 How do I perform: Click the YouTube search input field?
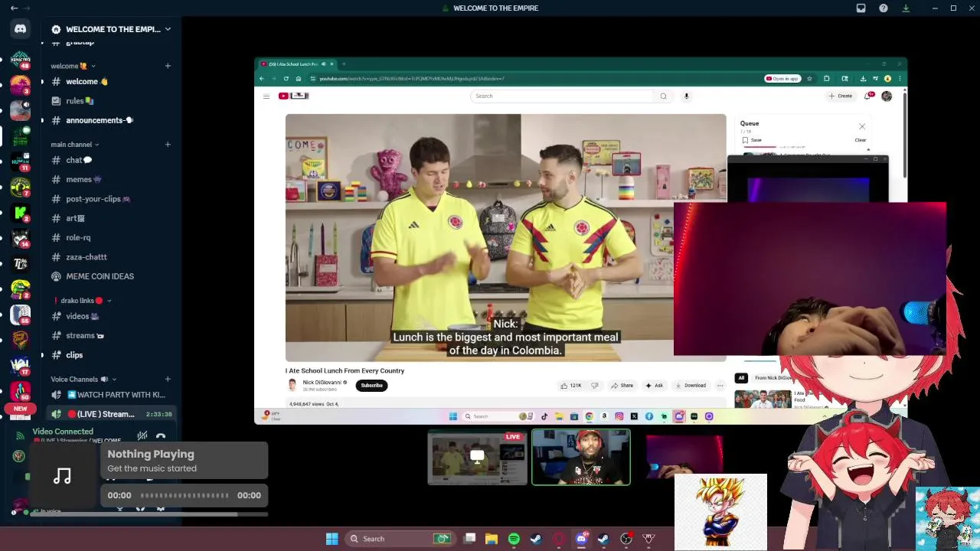coord(563,96)
